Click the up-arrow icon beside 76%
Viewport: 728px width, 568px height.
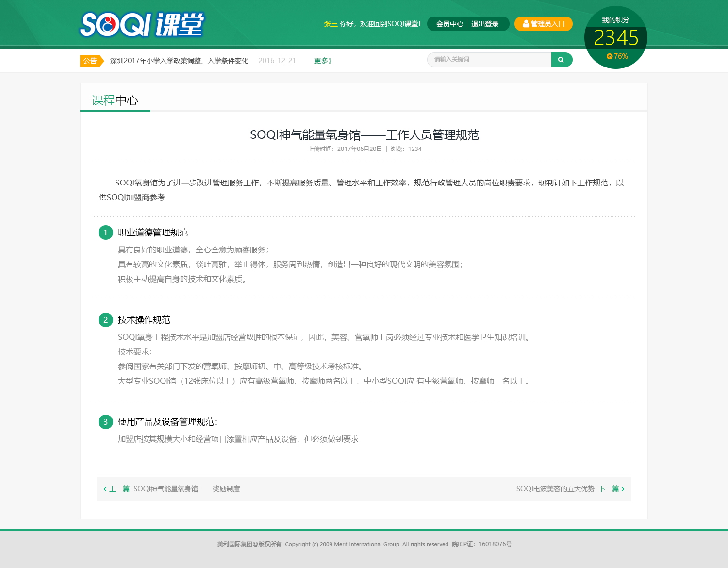[x=610, y=56]
